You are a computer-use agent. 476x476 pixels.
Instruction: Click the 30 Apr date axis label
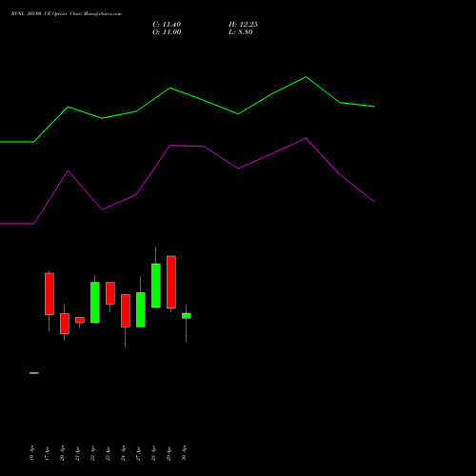pyautogui.click(x=184, y=453)
